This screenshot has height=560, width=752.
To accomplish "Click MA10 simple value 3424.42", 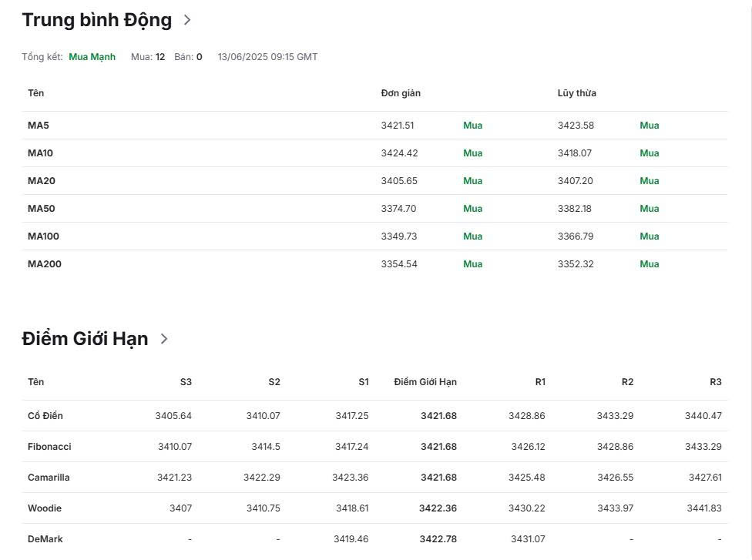I will click(399, 153).
